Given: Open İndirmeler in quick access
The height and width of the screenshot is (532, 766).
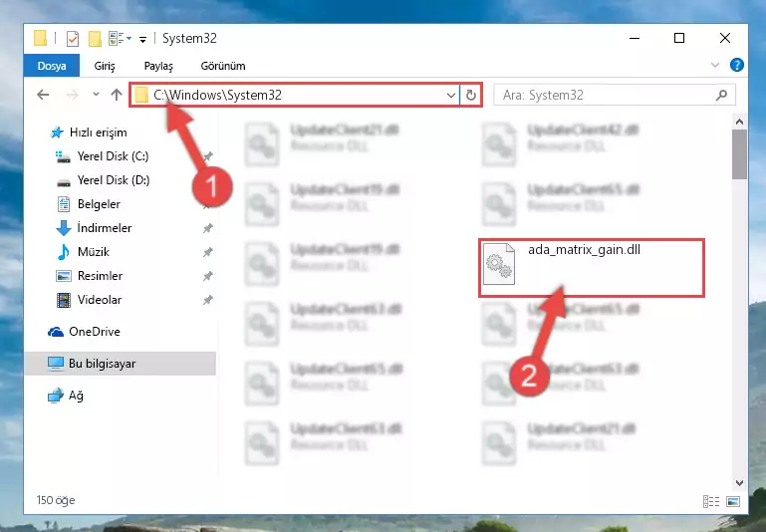Looking at the screenshot, I should click(x=105, y=228).
